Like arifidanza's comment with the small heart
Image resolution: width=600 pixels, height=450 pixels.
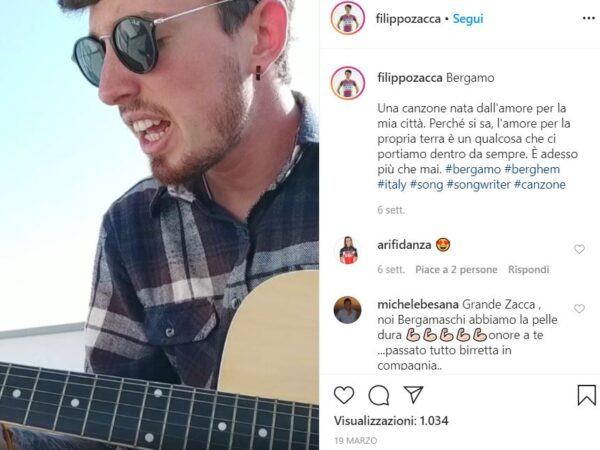tap(579, 249)
